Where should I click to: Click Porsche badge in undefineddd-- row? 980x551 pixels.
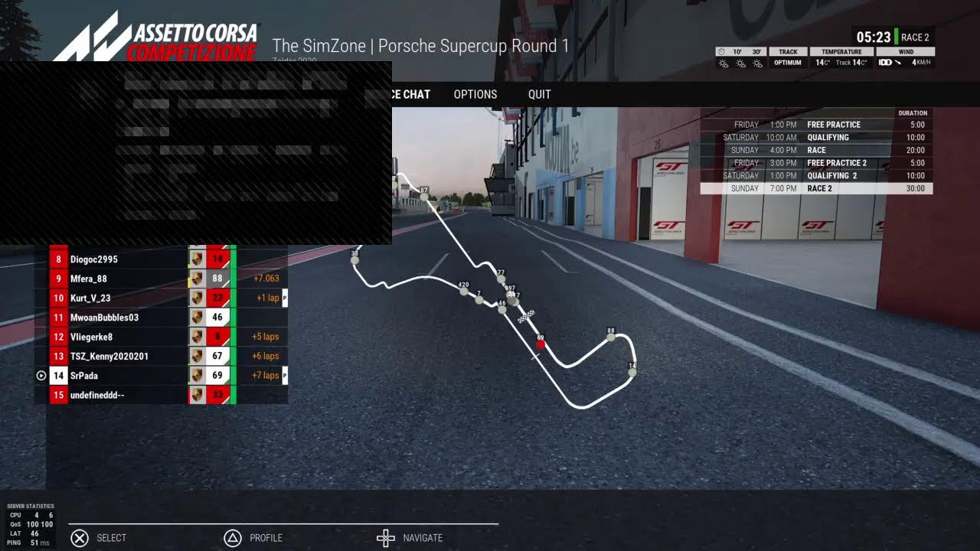(197, 395)
